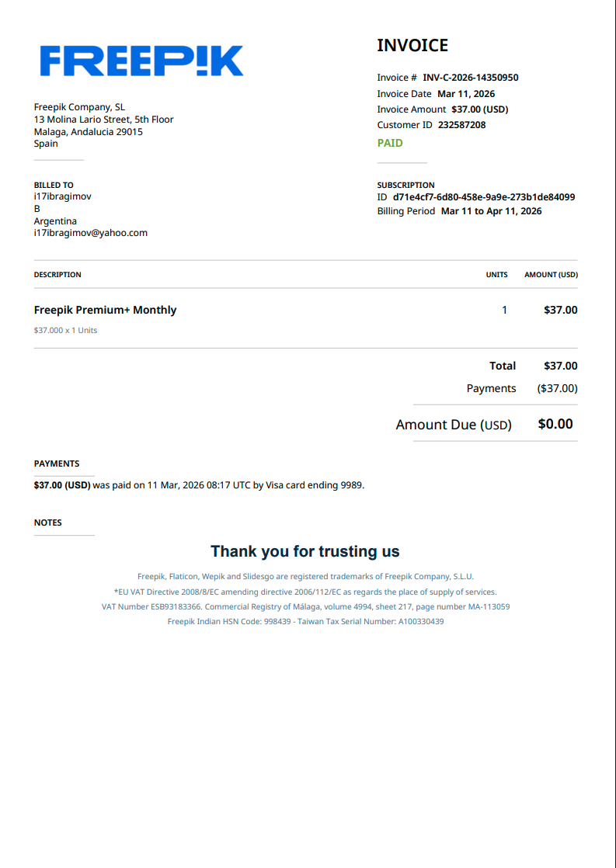
Task: Click the Payments ($37.00) row
Action: 522,389
